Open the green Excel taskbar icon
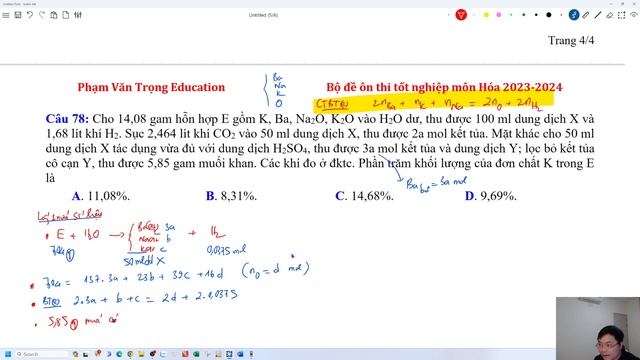The height and width of the screenshot is (360, 640). pyautogui.click(x=196, y=354)
